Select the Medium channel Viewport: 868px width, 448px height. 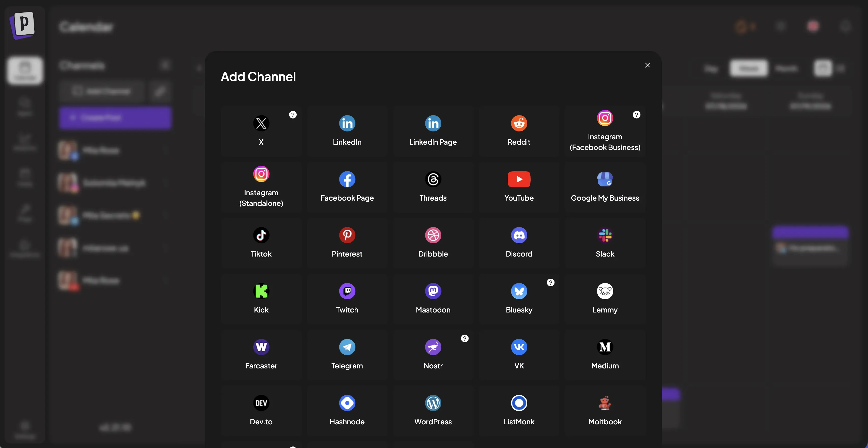click(x=605, y=355)
